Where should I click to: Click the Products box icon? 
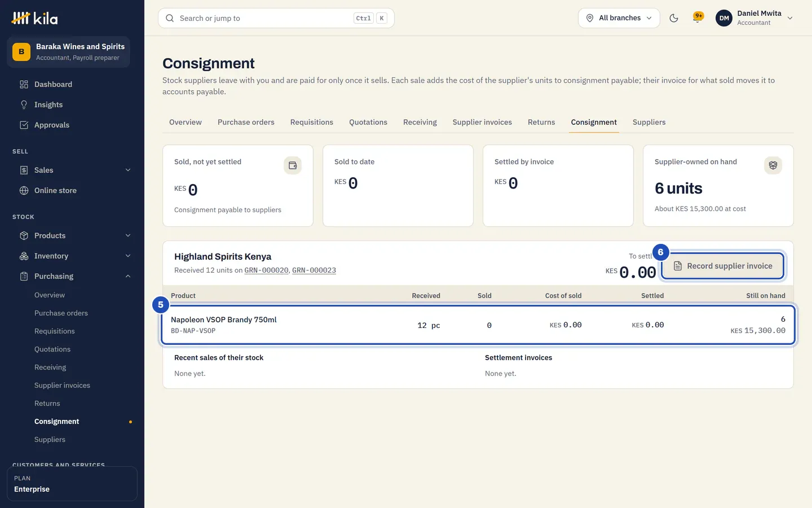click(x=24, y=235)
